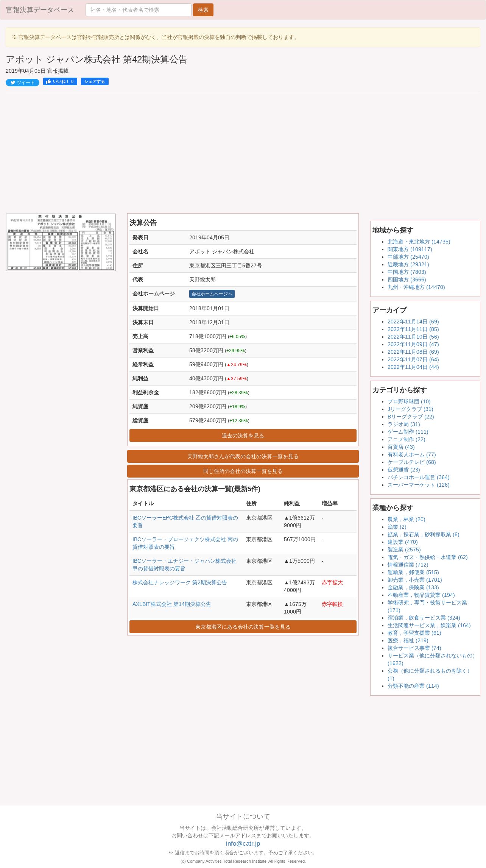The image size is (486, 868).
Task: Open 仮想通貨 category link
Action: (x=403, y=470)
